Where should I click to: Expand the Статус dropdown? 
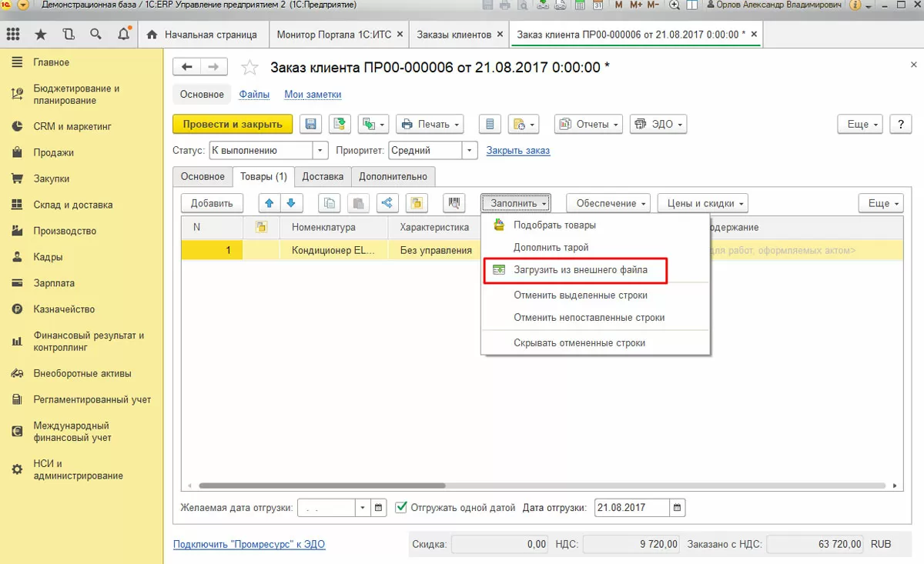pos(320,151)
